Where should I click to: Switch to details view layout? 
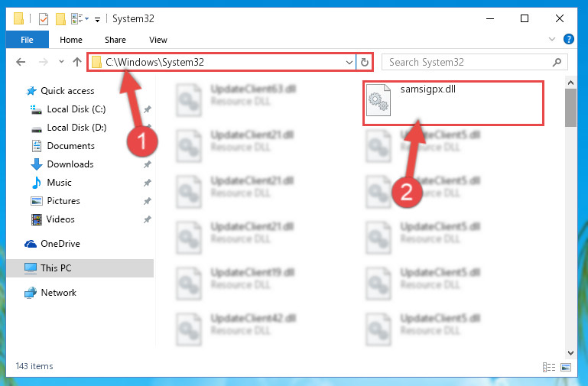click(549, 367)
